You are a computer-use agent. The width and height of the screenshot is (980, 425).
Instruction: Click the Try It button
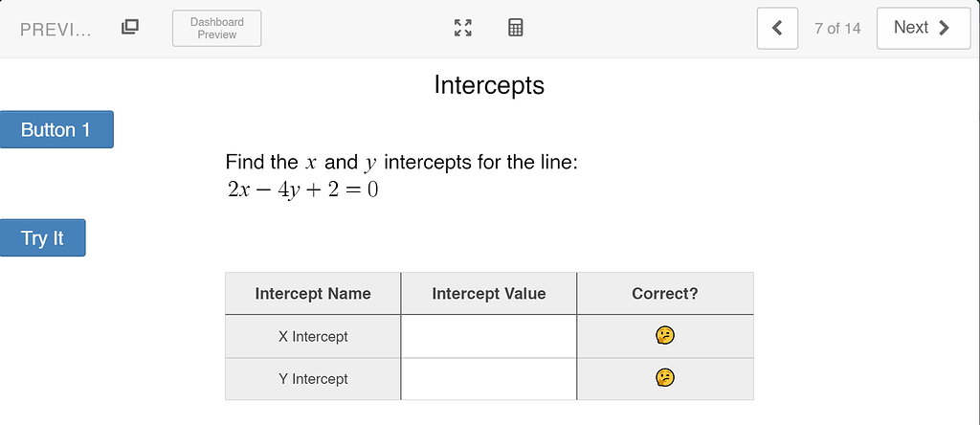click(42, 237)
